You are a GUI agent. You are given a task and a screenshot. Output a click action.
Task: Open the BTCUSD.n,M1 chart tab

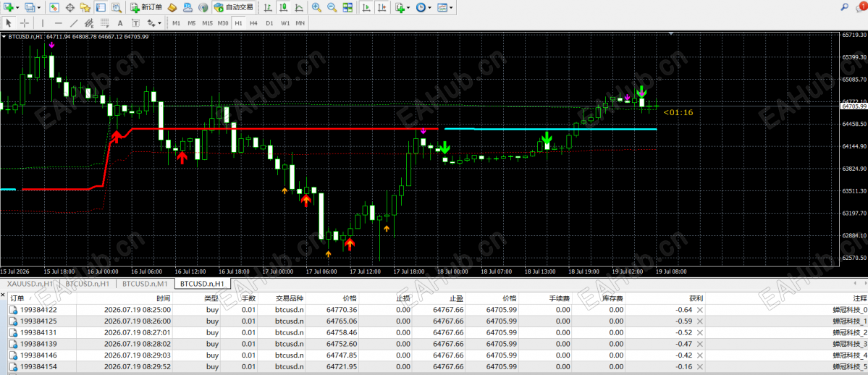click(x=143, y=284)
